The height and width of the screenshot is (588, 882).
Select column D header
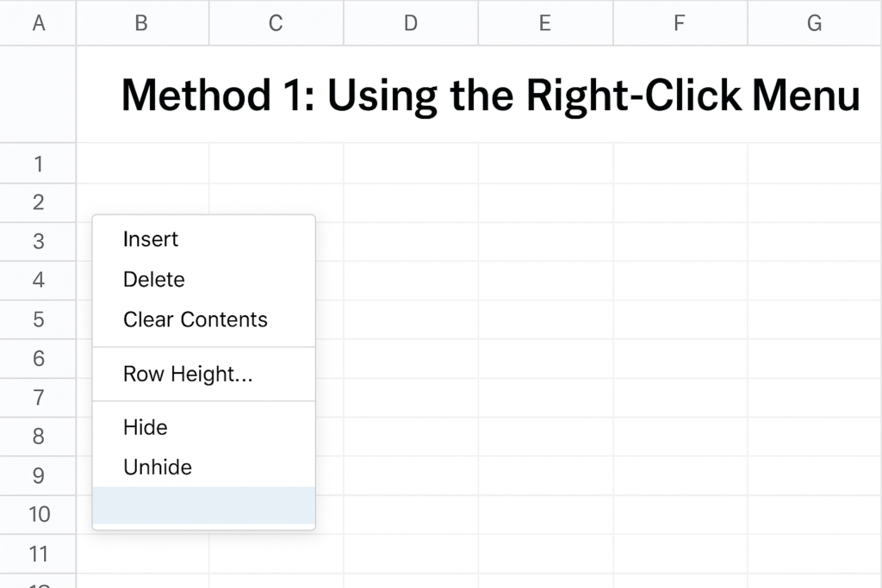point(411,23)
